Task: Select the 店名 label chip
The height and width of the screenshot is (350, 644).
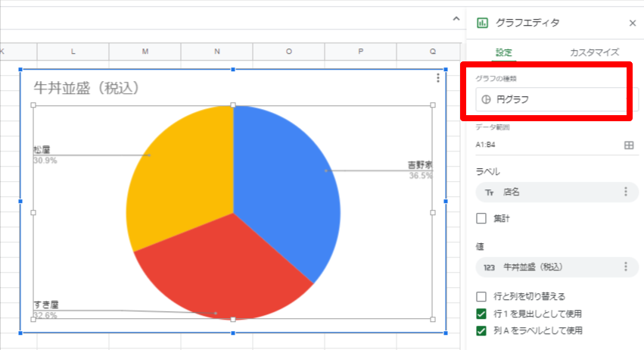Action: click(556, 192)
